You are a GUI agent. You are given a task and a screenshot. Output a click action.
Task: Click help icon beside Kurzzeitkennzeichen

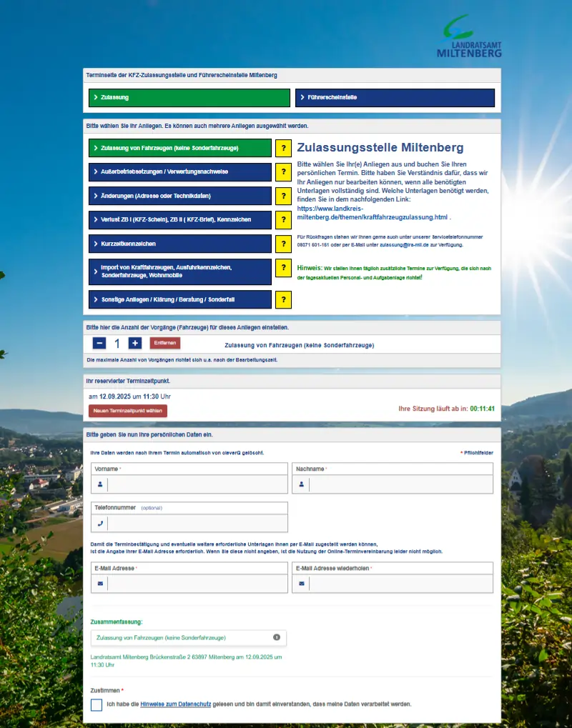point(283,244)
